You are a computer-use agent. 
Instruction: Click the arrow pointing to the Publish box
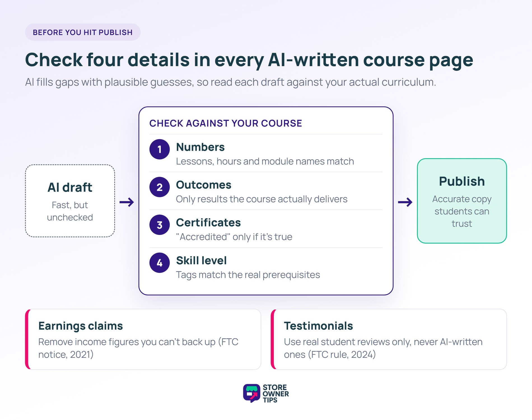[x=405, y=202]
